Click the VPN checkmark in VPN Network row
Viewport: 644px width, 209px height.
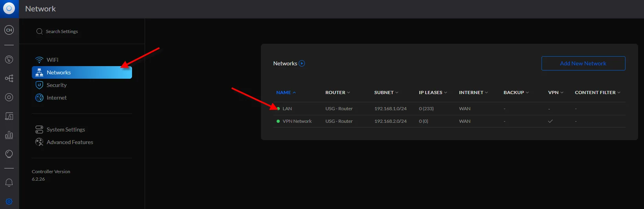[550, 121]
